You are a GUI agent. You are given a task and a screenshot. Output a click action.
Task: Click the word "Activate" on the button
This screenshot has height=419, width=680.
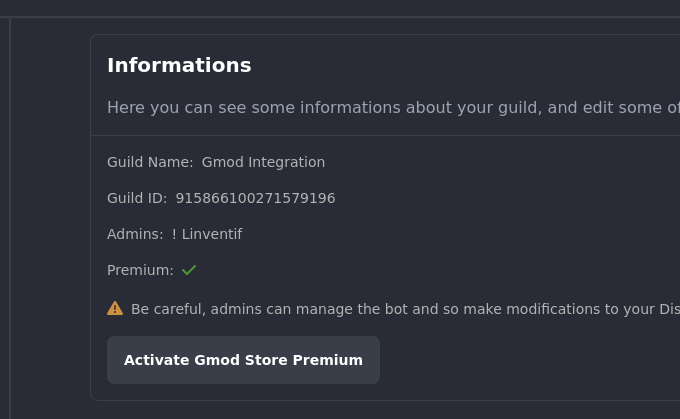156,360
